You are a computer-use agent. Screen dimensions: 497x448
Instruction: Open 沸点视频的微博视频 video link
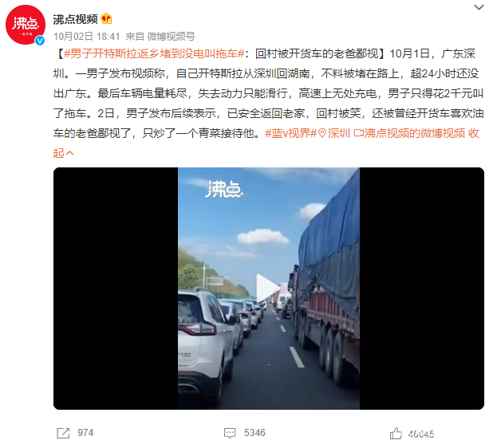(x=409, y=133)
